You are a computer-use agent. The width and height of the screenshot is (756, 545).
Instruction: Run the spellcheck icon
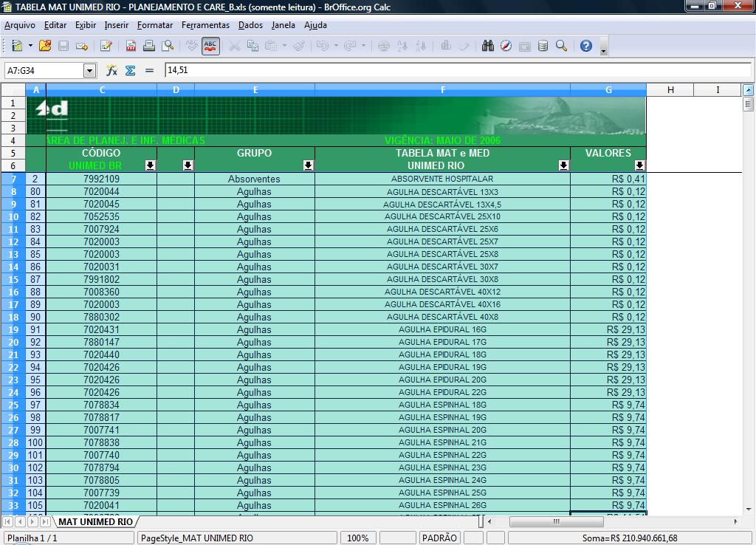[192, 46]
